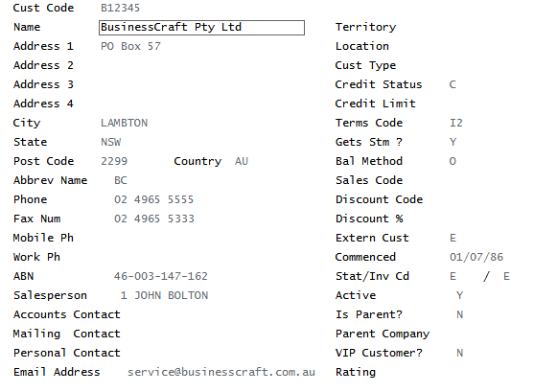Select the Commenced date 01/07/86
534x392 pixels.
click(x=476, y=257)
